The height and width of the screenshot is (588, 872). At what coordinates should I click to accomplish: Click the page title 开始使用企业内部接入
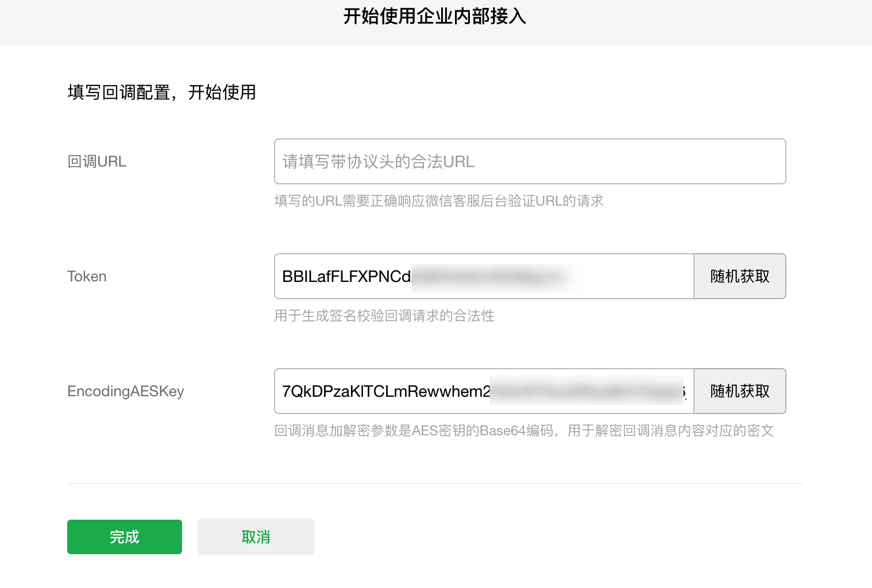click(435, 16)
